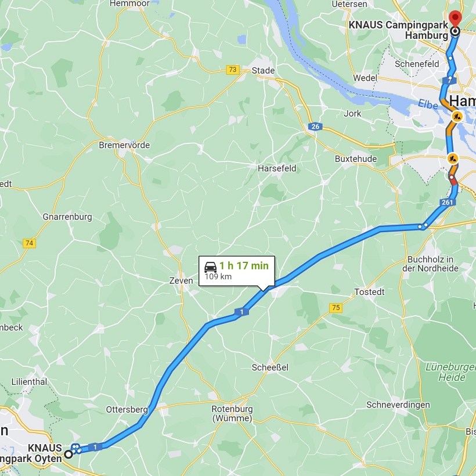Click the A26 road shield near Jork

click(x=315, y=127)
